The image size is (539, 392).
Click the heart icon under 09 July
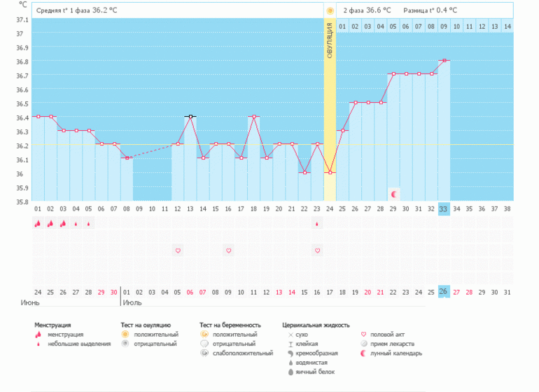point(228,250)
